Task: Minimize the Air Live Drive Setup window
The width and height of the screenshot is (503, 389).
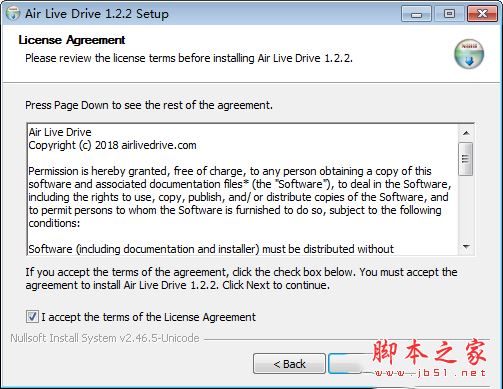Action: click(416, 14)
